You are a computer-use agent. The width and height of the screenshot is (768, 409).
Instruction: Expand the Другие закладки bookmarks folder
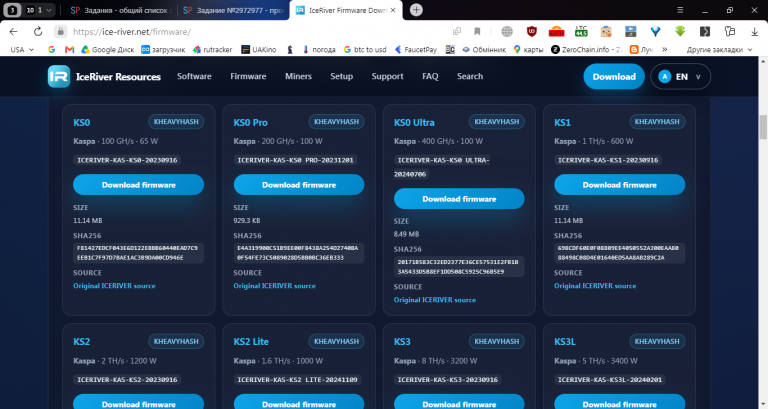click(x=719, y=49)
